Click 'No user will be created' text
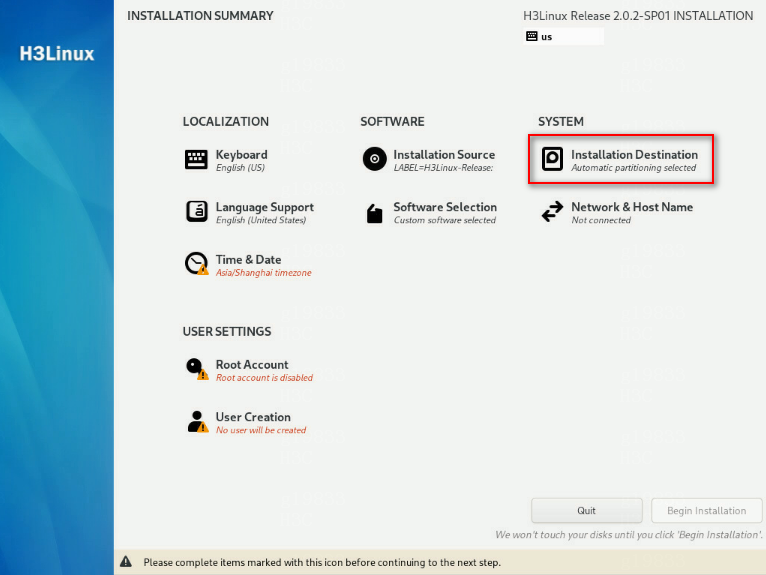766x575 pixels. [261, 430]
